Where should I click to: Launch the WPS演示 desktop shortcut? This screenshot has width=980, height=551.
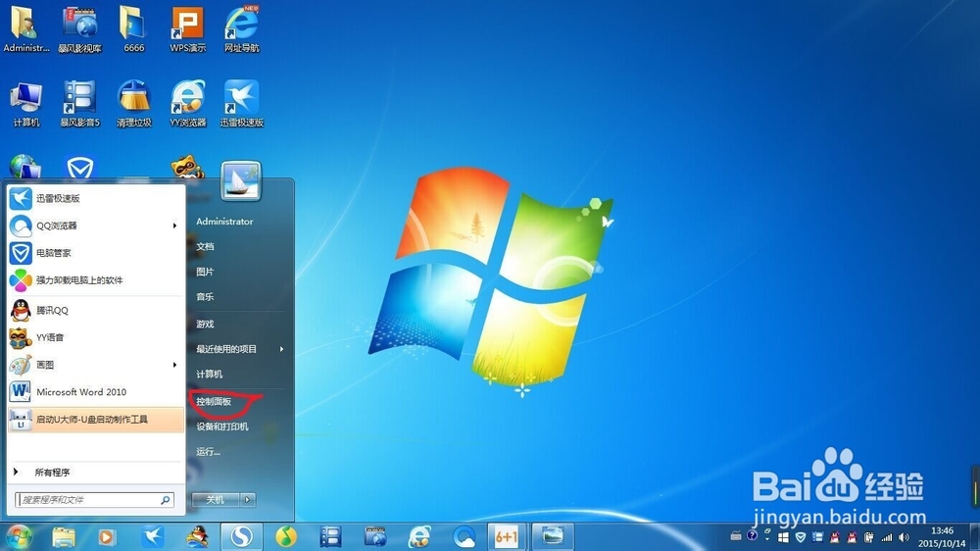click(187, 28)
